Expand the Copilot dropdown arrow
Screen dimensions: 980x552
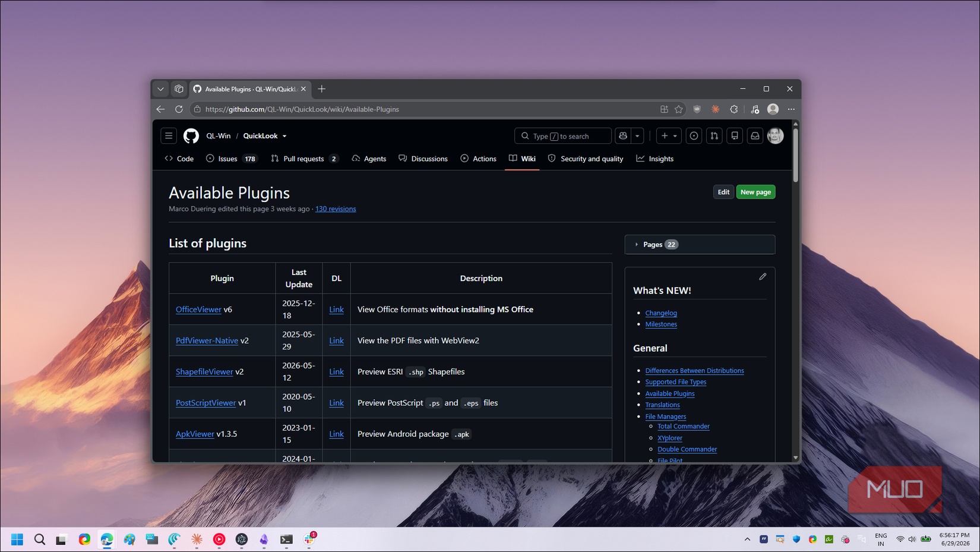click(x=637, y=136)
